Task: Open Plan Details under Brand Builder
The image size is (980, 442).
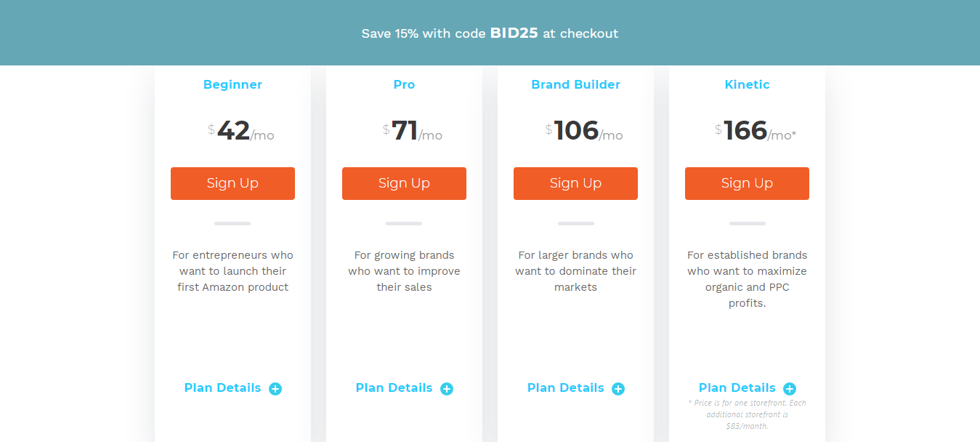Action: point(565,387)
